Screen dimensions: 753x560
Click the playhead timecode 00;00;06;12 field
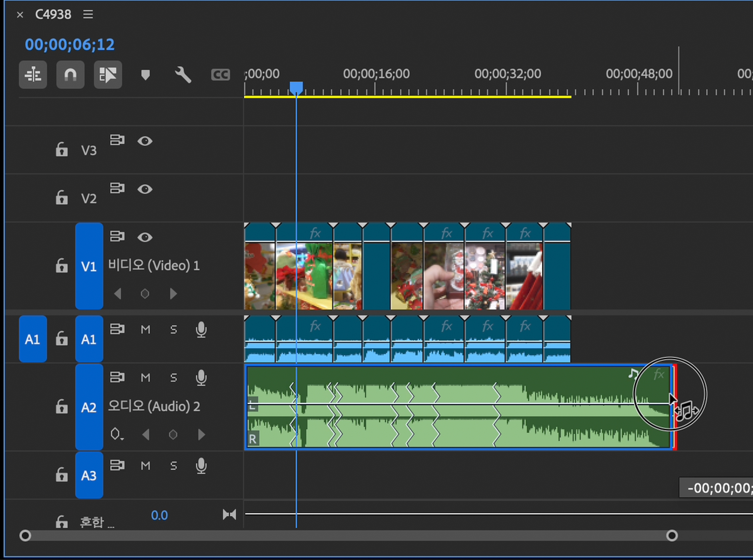click(70, 45)
